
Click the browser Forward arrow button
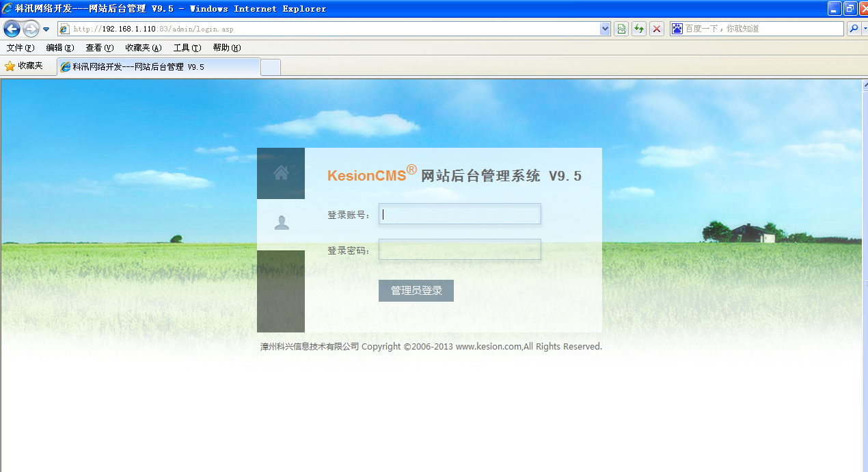pos(31,29)
